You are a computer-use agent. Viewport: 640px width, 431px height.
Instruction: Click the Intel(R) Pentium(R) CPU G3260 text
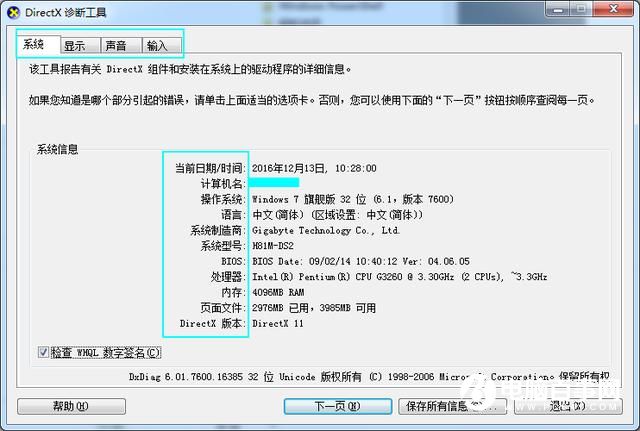[399, 277]
